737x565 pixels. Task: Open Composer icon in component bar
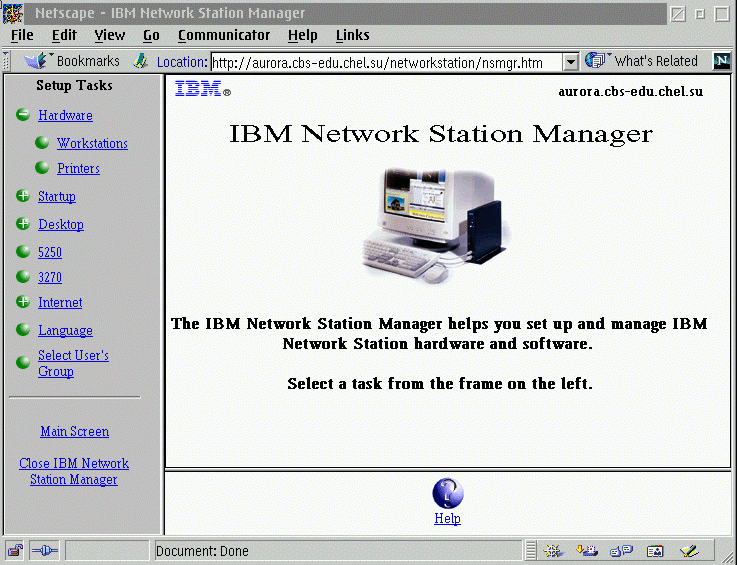click(689, 550)
